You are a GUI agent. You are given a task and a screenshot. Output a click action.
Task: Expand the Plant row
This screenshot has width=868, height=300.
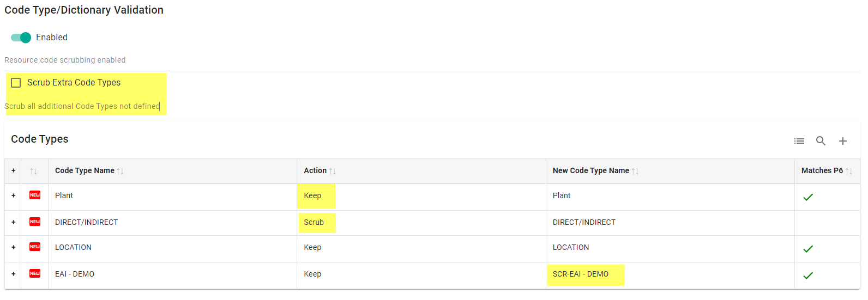point(14,195)
